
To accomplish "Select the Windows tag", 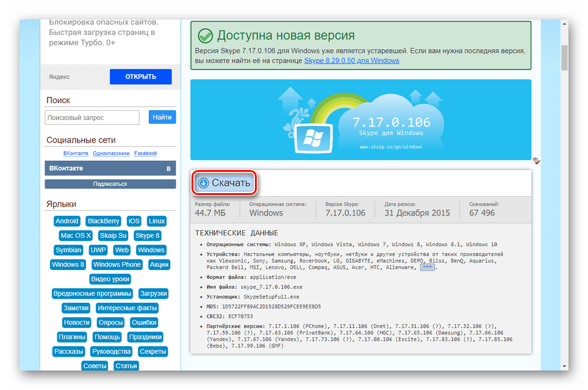I will (x=151, y=250).
